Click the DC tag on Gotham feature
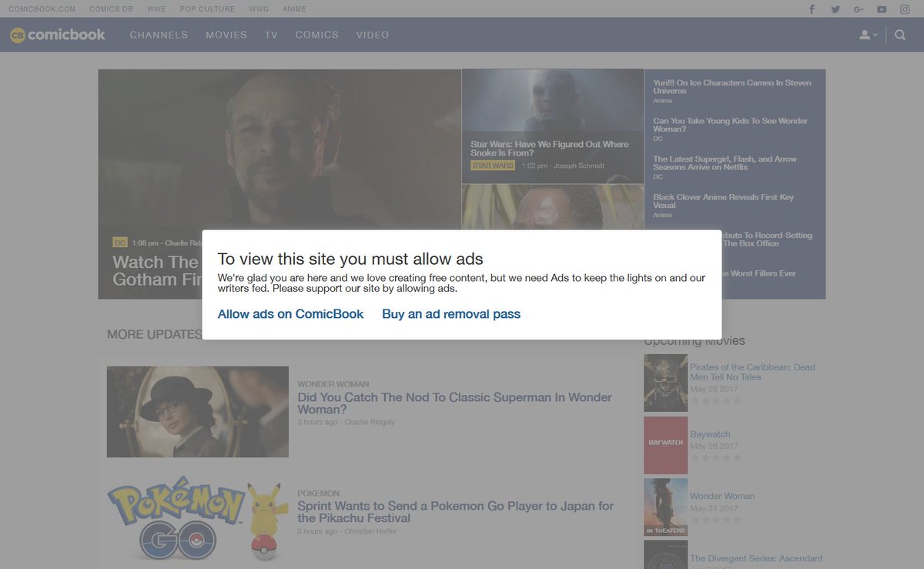The image size is (924, 569). (x=120, y=243)
